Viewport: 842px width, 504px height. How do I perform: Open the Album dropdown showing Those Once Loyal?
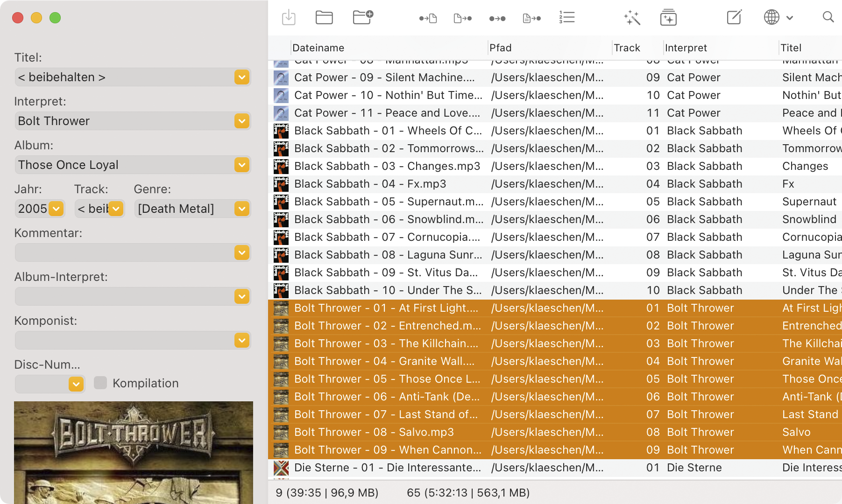(242, 165)
